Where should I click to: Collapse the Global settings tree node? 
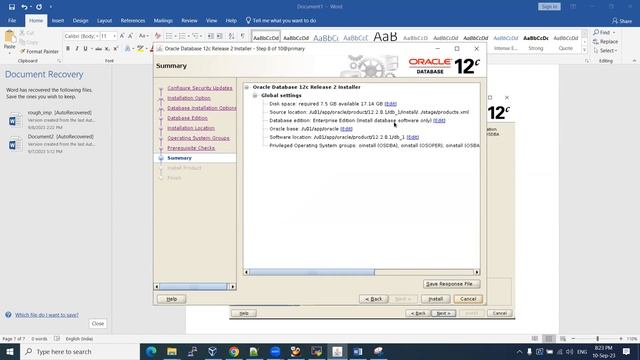tap(255, 96)
